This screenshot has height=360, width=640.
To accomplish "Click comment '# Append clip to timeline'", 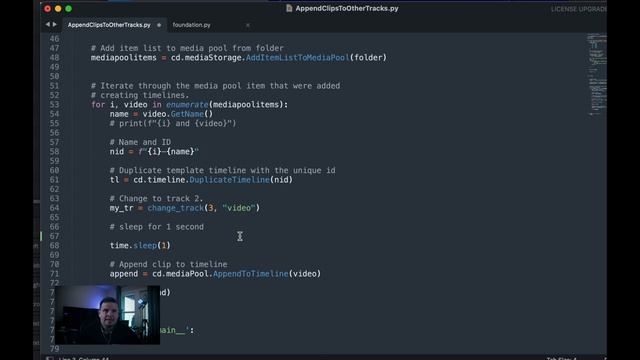I will 169,264.
